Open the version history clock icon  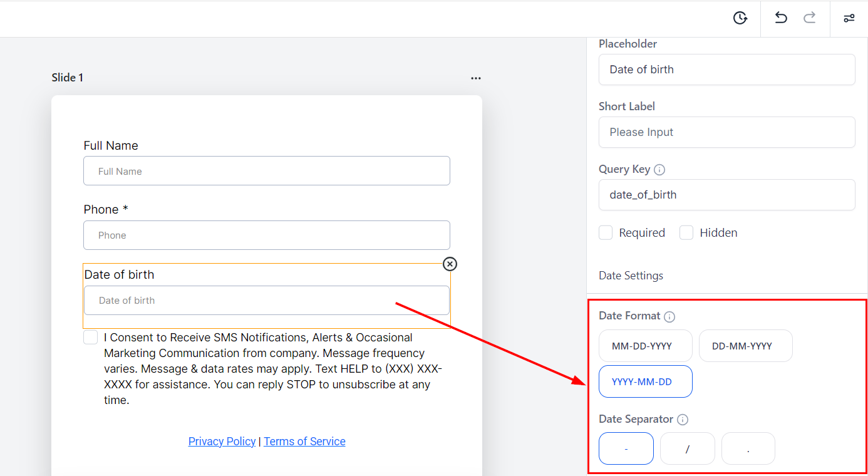[740, 18]
